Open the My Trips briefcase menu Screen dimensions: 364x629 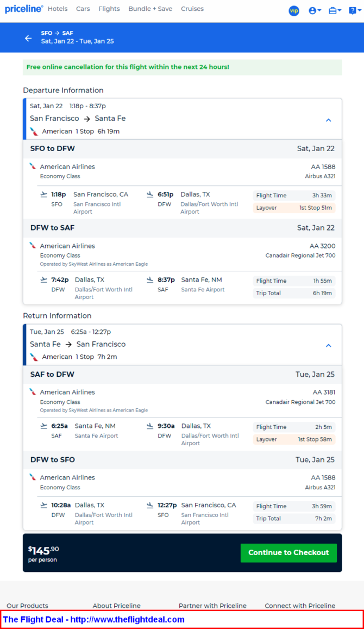coord(335,11)
